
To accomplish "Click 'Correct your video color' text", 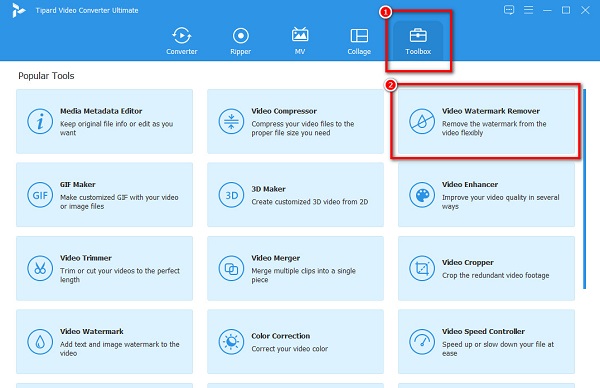I will [x=290, y=349].
